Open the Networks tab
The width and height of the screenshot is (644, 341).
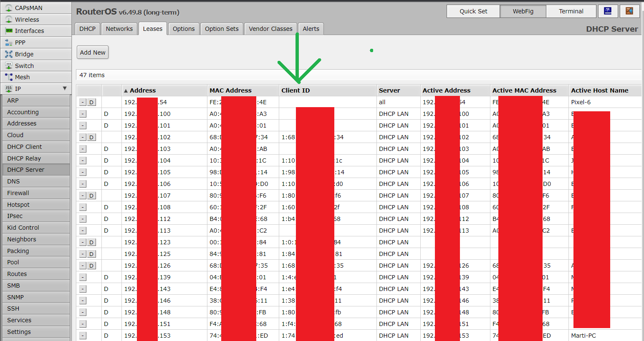pyautogui.click(x=119, y=29)
